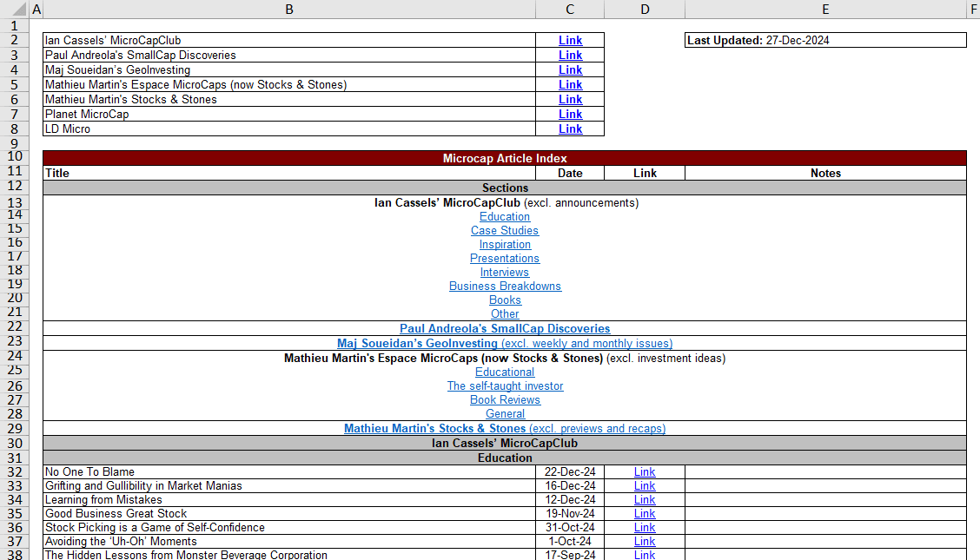Open link for Monster Beverage Corporation article

click(645, 555)
